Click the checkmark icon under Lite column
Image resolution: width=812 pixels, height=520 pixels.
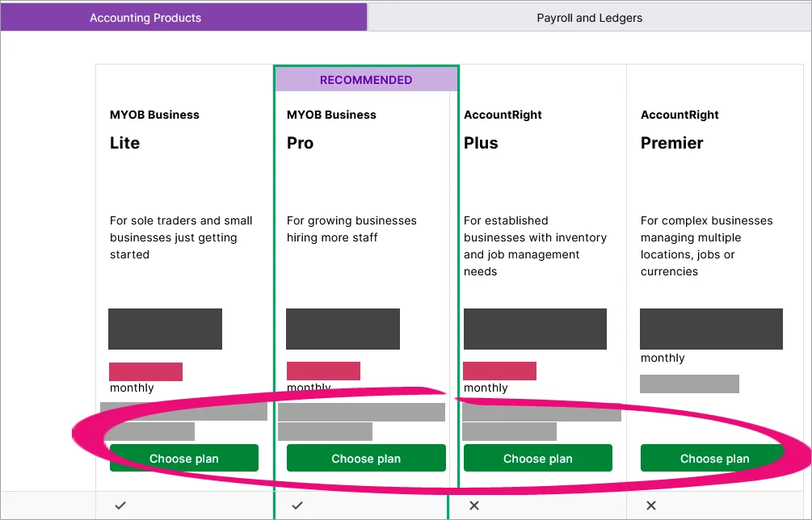(120, 505)
